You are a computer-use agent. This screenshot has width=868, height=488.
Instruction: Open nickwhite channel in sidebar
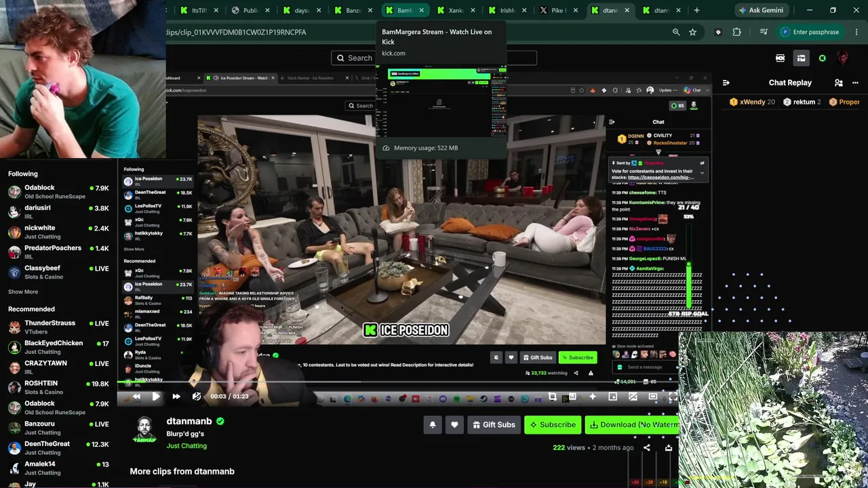tap(58, 232)
